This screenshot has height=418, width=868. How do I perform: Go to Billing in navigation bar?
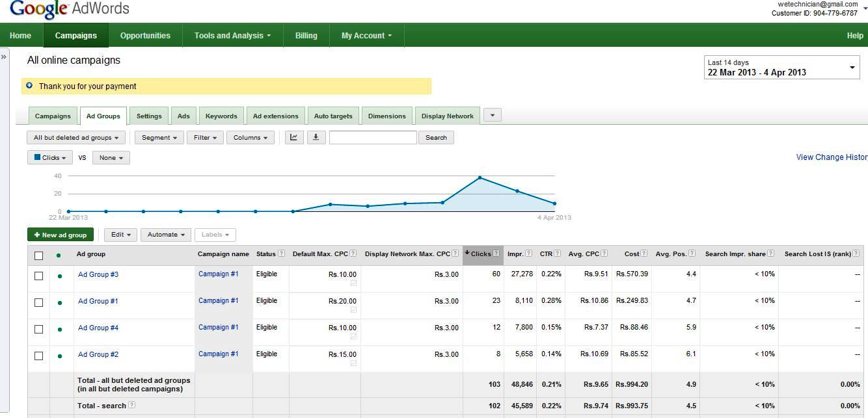[306, 36]
